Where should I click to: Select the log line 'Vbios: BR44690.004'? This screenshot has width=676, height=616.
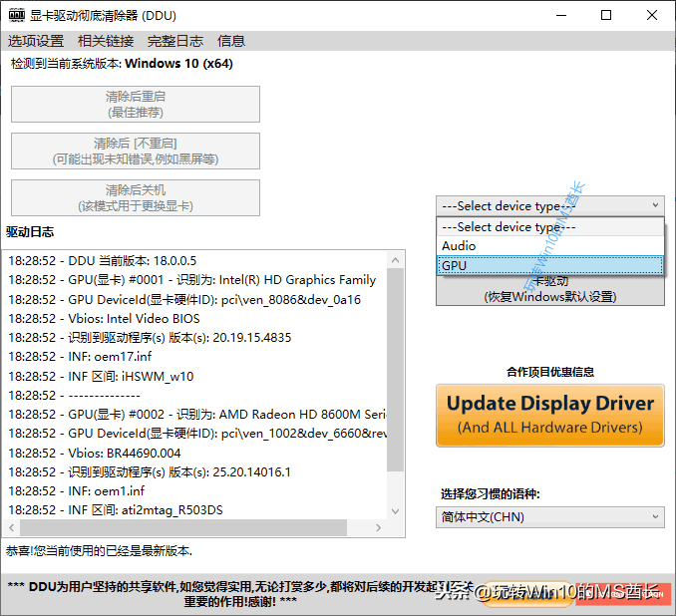pos(95,454)
